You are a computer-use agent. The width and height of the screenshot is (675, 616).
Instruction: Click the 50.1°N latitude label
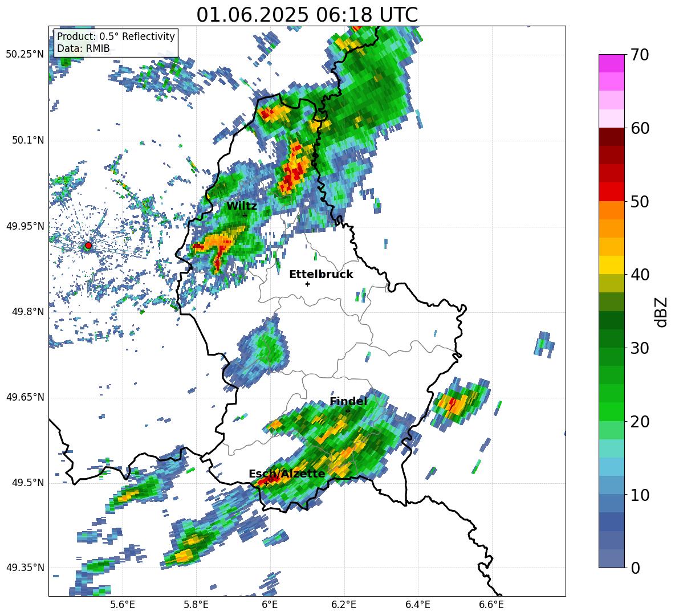click(28, 141)
